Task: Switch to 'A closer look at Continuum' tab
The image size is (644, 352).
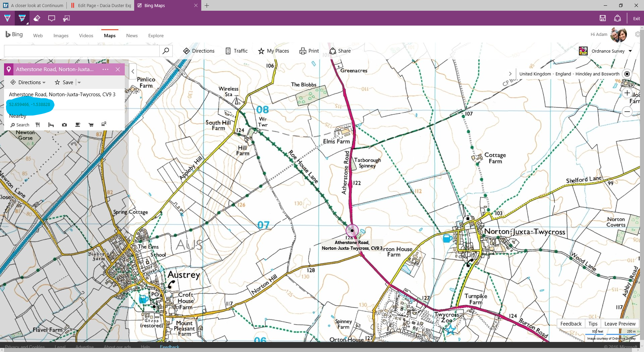Action: pyautogui.click(x=34, y=5)
